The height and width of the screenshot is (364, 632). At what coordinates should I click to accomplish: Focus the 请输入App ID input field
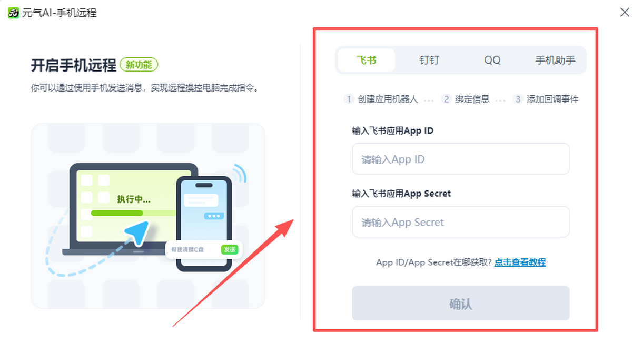click(x=461, y=159)
